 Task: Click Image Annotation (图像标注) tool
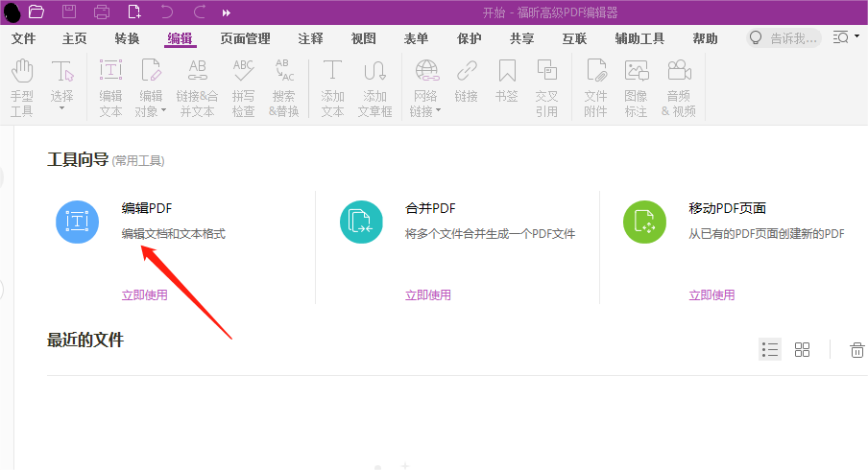click(x=636, y=88)
